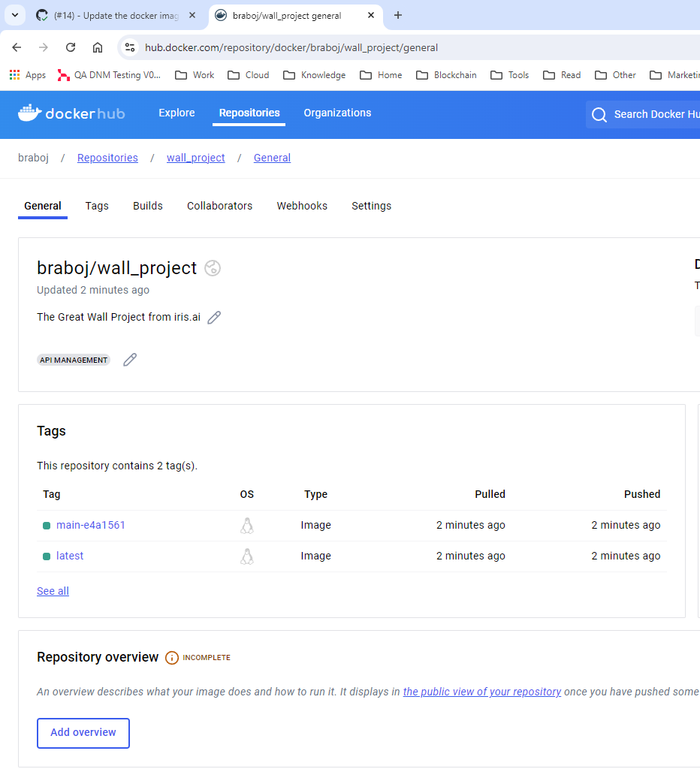Open the main-e4a1561 tag link
700x769 pixels.
click(91, 525)
